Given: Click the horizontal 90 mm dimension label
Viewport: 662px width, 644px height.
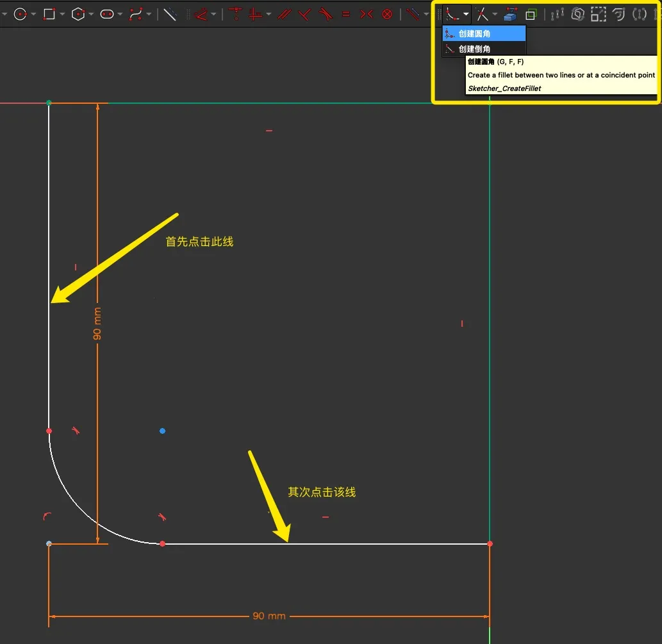Looking at the screenshot, I should pyautogui.click(x=269, y=616).
